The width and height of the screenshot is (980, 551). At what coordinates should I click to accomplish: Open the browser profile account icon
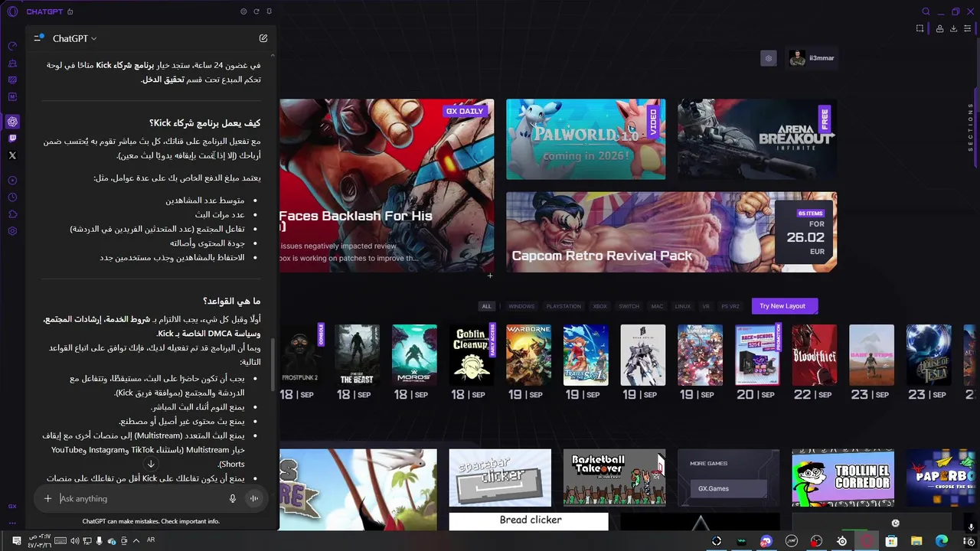(x=939, y=28)
